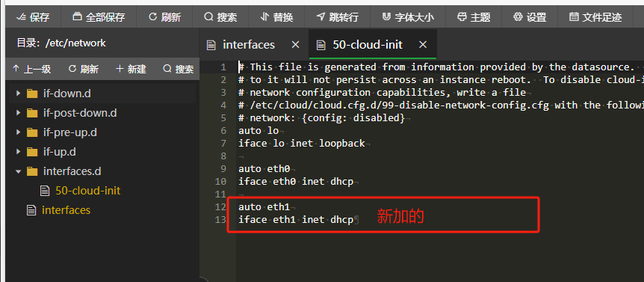Viewport: 644px width, 282px height.
Task: Click the if-down.d folder icon
Action: point(32,94)
